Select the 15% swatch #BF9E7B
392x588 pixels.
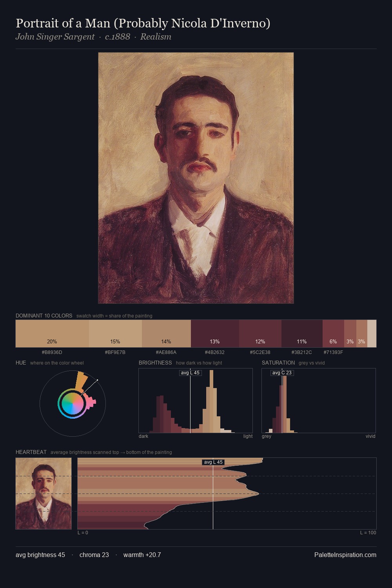115,334
